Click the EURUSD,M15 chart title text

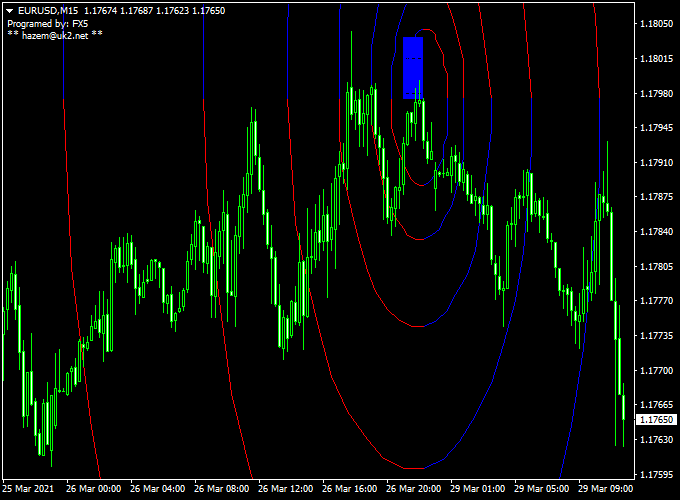pyautogui.click(x=48, y=11)
